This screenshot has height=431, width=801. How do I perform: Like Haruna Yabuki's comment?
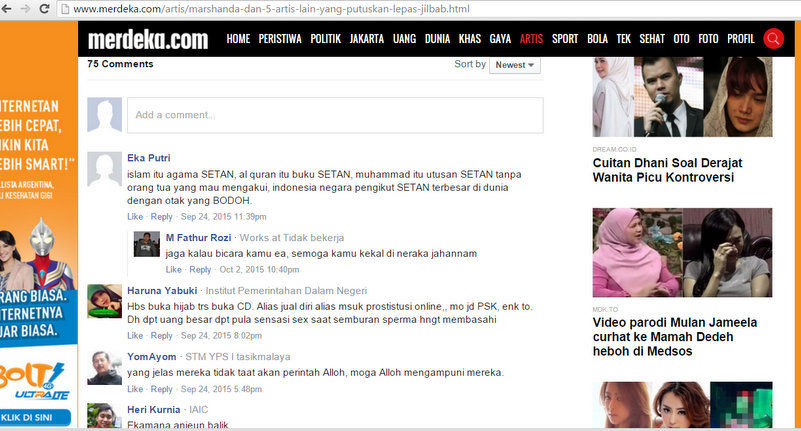[x=135, y=336]
